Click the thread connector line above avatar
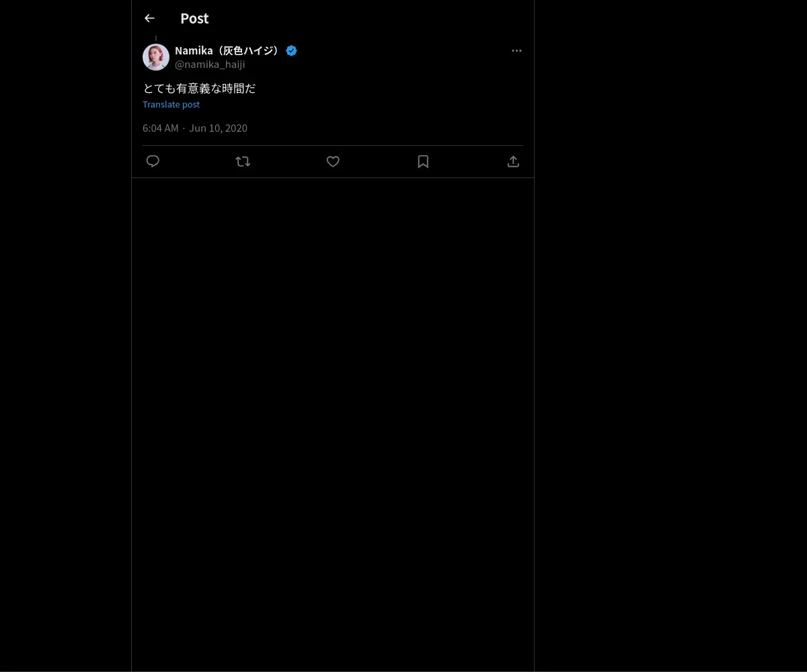 [x=156, y=38]
